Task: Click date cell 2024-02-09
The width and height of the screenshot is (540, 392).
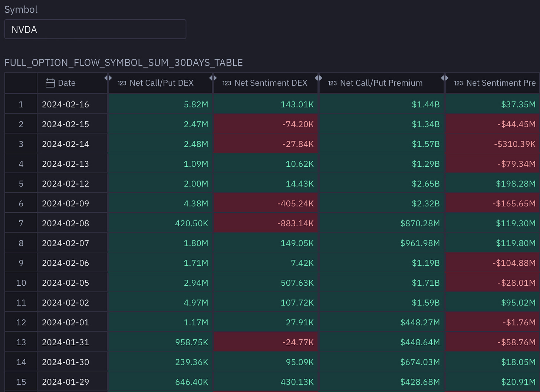Action: point(72,203)
